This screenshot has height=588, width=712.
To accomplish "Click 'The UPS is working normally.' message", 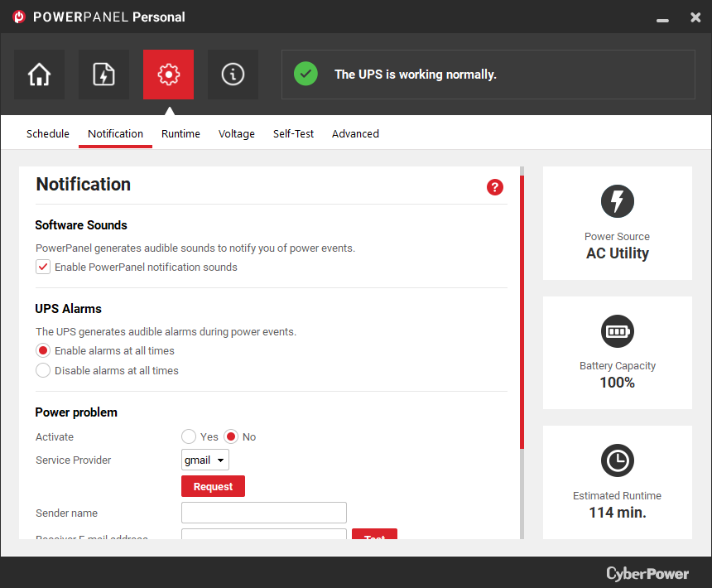I will tap(416, 74).
